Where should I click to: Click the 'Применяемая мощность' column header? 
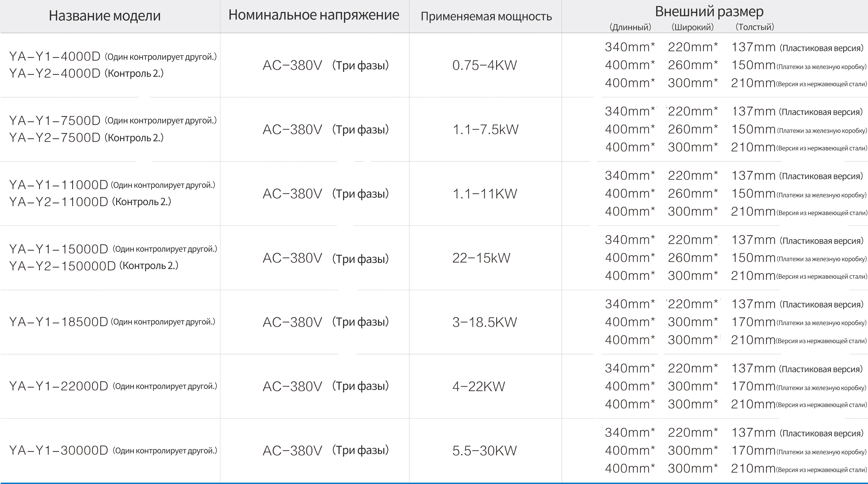486,16
